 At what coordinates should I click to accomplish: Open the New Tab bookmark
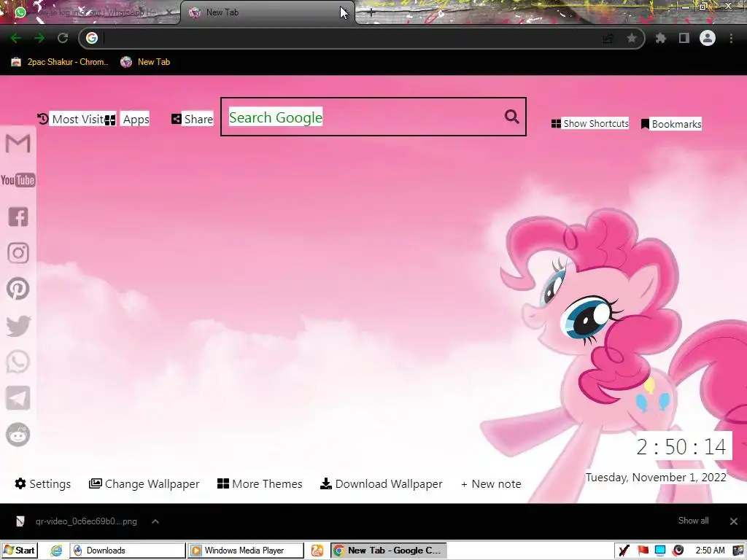click(145, 62)
